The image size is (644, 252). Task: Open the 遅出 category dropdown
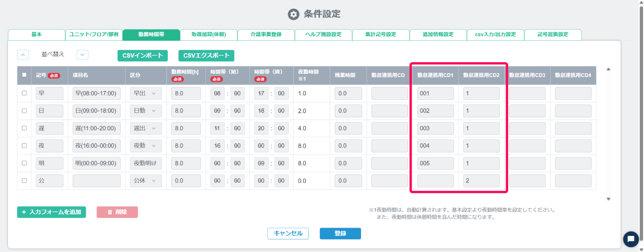coord(146,128)
